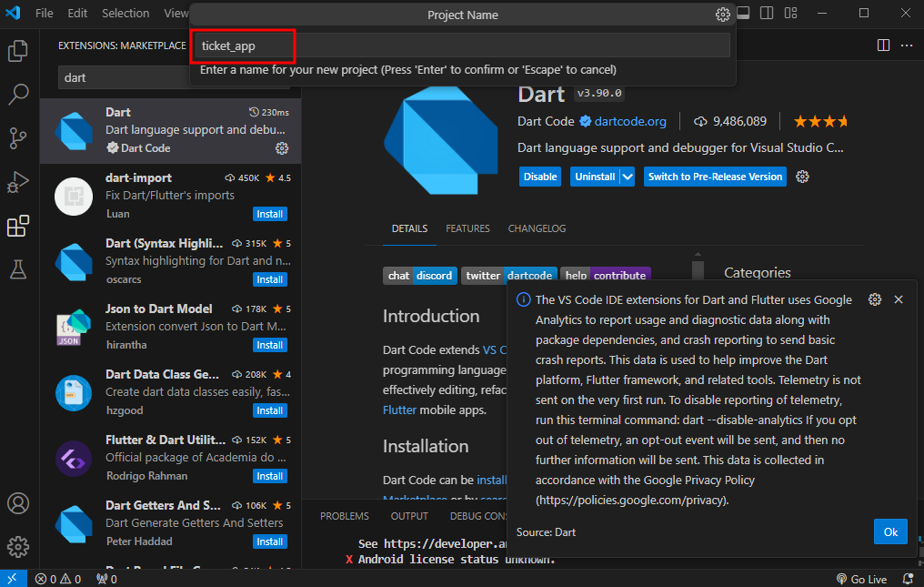924x587 pixels.
Task: Open editor More Actions ellipsis
Action: click(x=907, y=46)
